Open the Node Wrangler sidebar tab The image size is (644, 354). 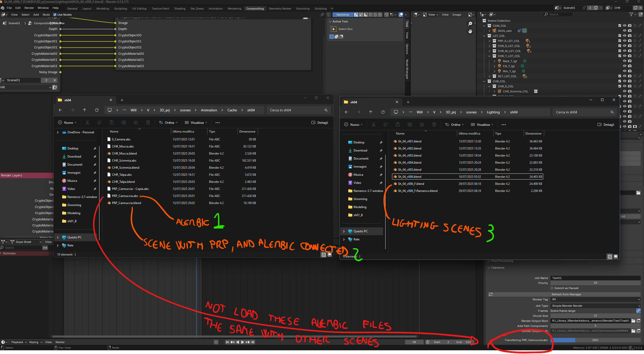[x=407, y=69]
